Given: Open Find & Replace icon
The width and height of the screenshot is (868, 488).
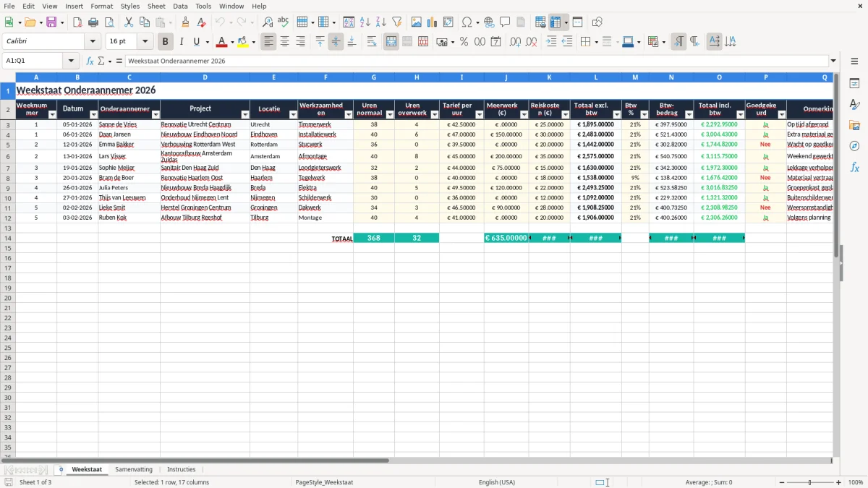Looking at the screenshot, I should 268,22.
